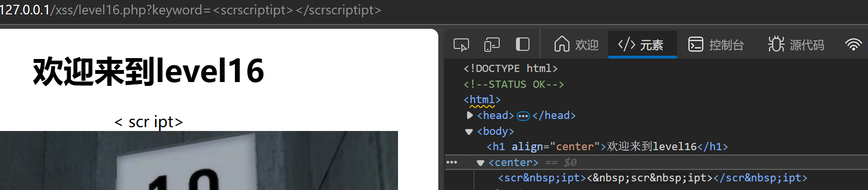This screenshot has width=868, height=190.
Task: Click the 控制台 tab console icon
Action: coord(696,45)
